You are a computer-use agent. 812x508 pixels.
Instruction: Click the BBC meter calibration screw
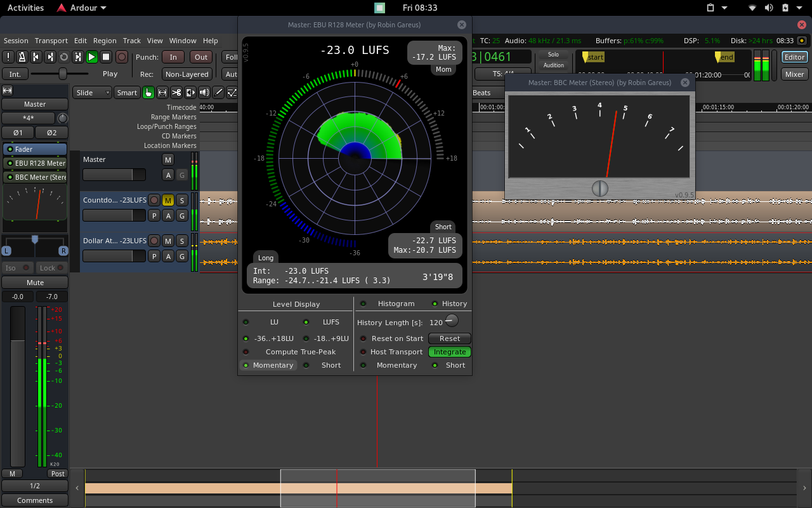coord(599,189)
